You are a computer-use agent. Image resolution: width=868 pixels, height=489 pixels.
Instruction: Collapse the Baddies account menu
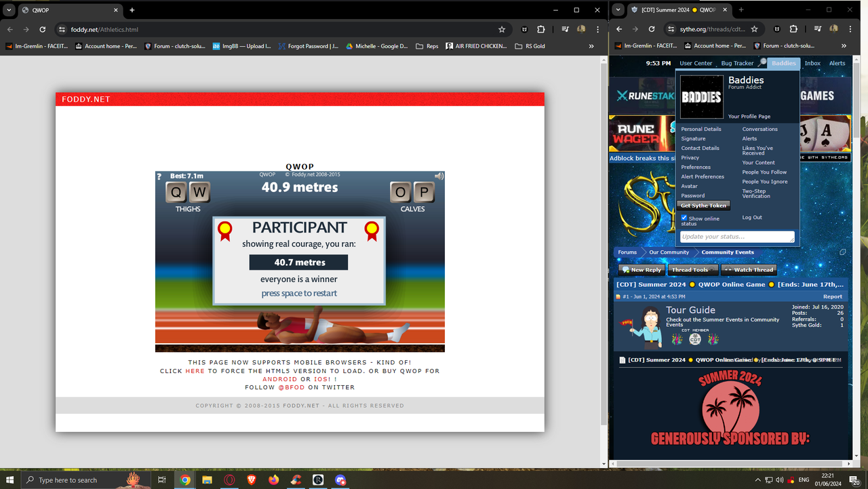coord(783,63)
